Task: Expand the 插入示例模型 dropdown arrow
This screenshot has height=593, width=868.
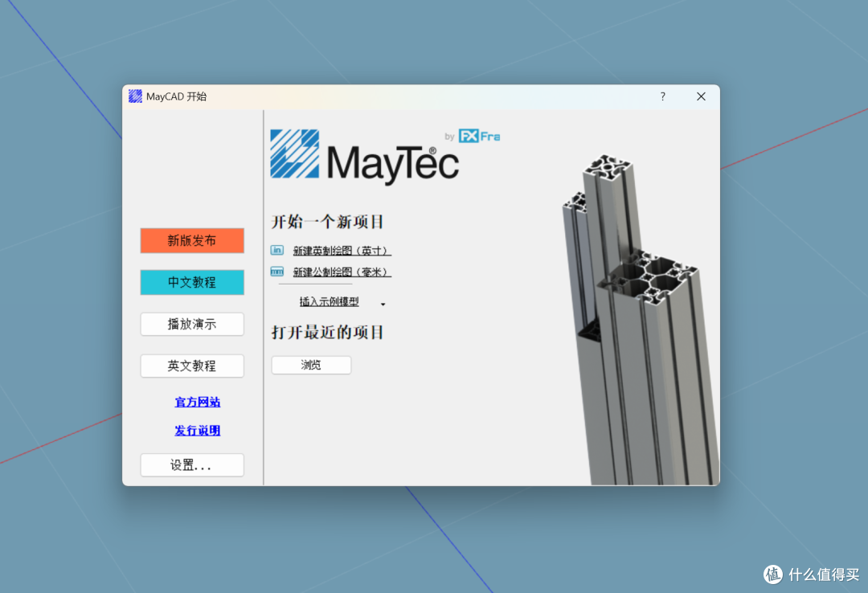Action: click(x=383, y=304)
